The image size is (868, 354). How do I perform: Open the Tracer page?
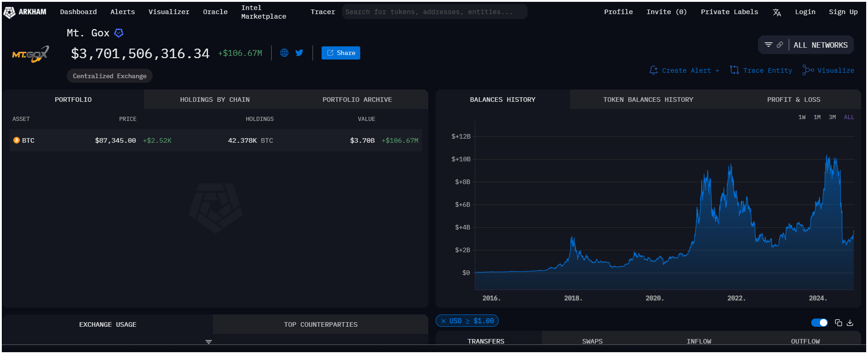(323, 12)
